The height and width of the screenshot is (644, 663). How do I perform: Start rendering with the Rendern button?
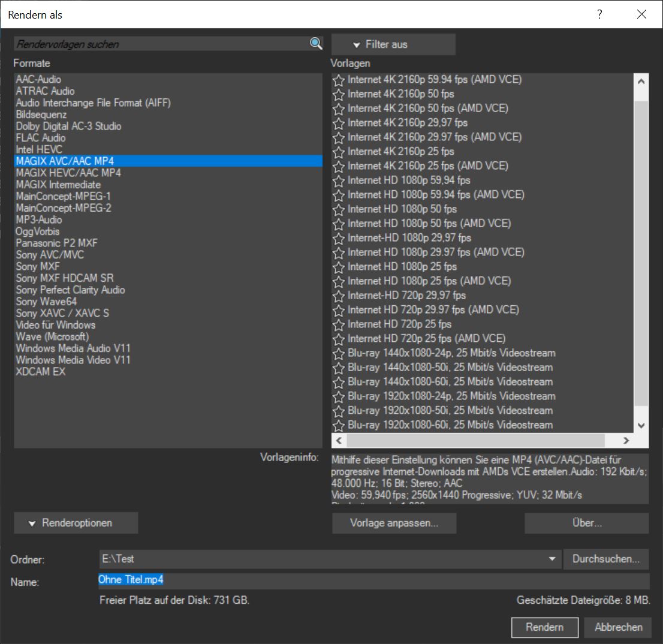[544, 627]
